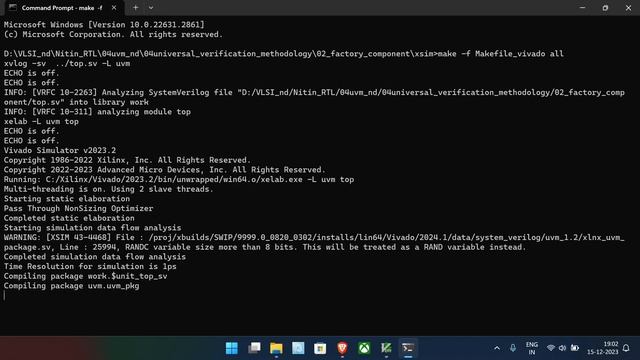Click the Command Prompt tab icon
The image size is (640, 360).
pos(13,8)
